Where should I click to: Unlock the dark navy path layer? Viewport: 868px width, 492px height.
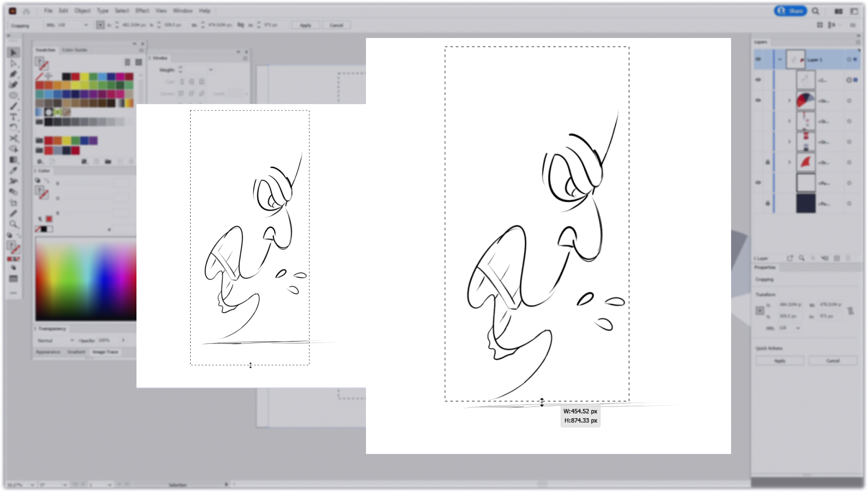768,203
